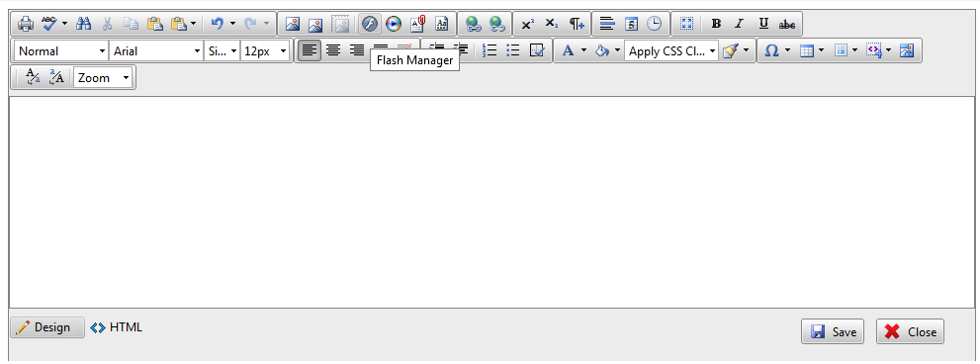Open the Si... size dropdown
This screenshot has height=364, width=980.
222,51
